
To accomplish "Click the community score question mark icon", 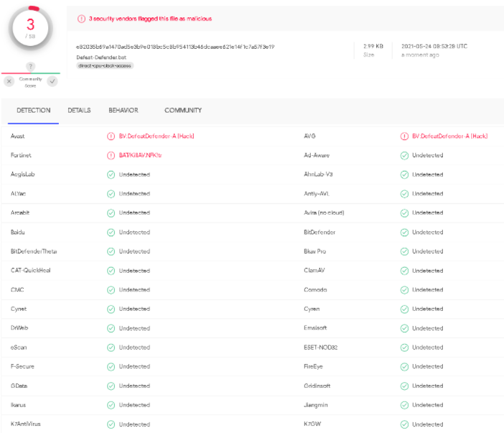I will click(30, 67).
